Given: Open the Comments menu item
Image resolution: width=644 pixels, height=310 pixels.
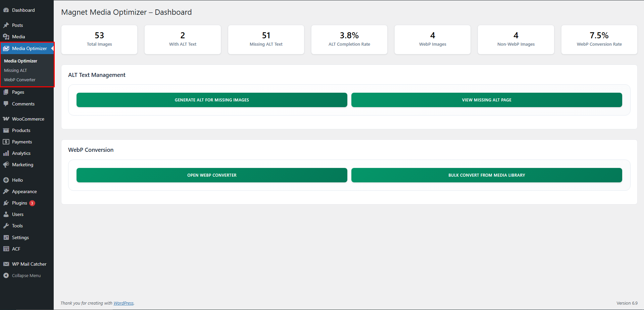Looking at the screenshot, I should [x=27, y=104].
